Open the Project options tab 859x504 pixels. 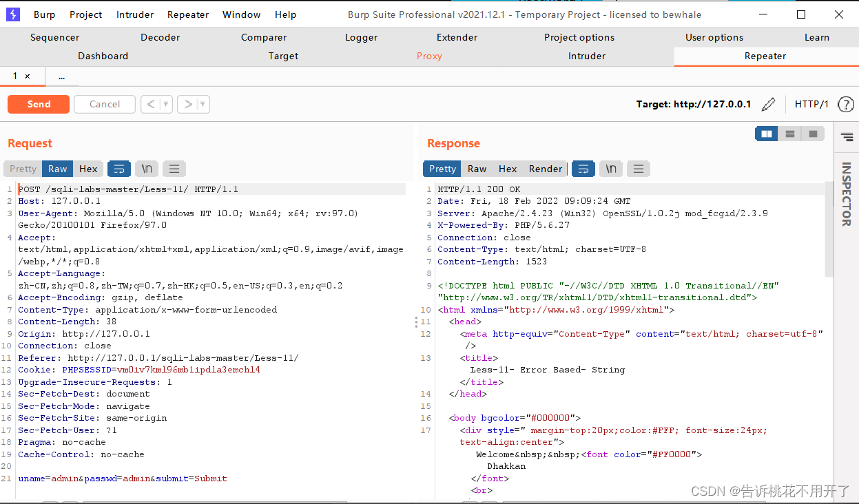(x=579, y=38)
